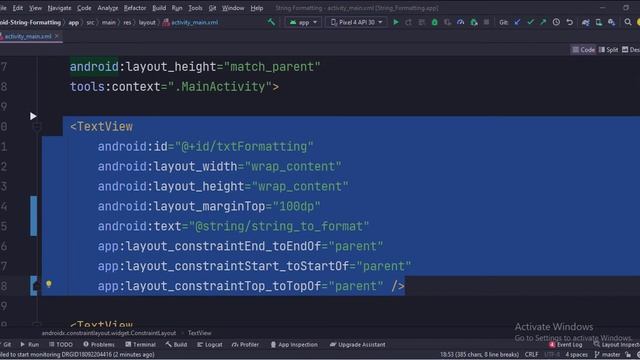Open the Problems tool window
The height and width of the screenshot is (360, 640).
99,344
